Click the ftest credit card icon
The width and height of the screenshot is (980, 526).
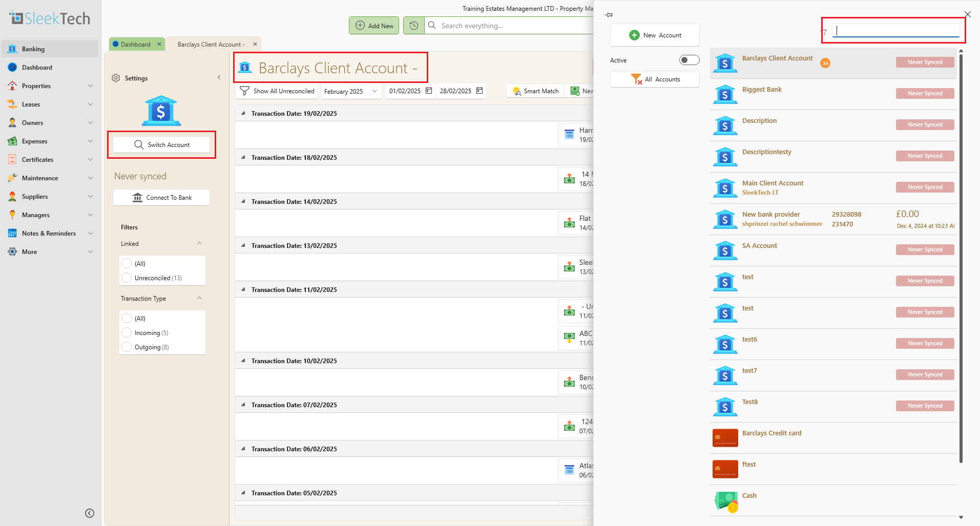(x=725, y=469)
